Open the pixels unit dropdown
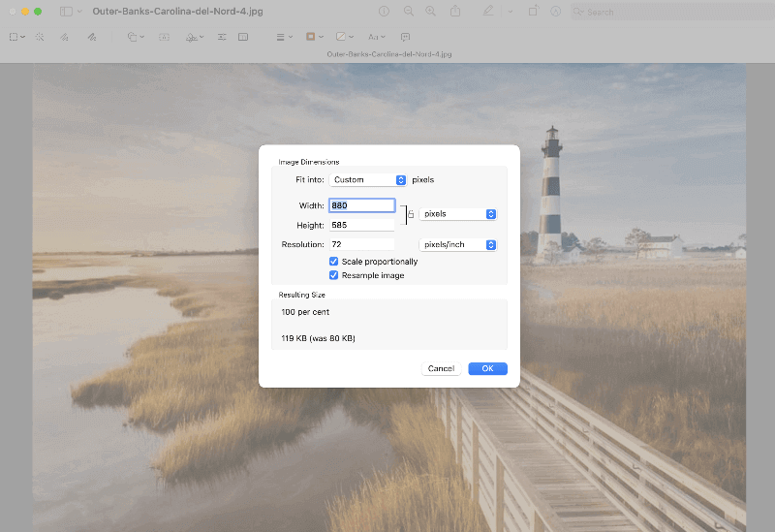The image size is (775, 532). [x=458, y=214]
